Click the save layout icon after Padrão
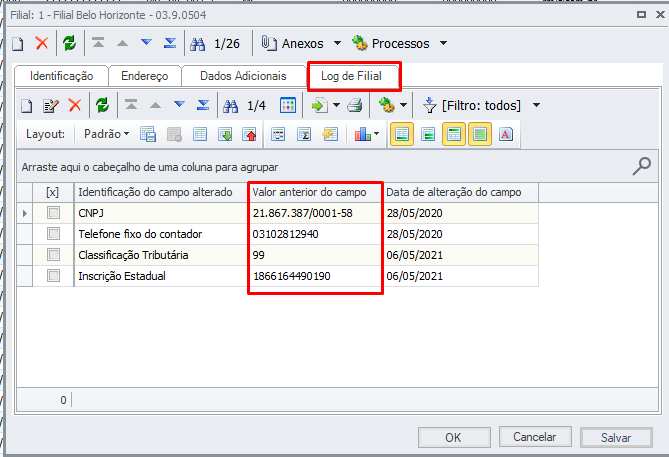 (x=148, y=134)
